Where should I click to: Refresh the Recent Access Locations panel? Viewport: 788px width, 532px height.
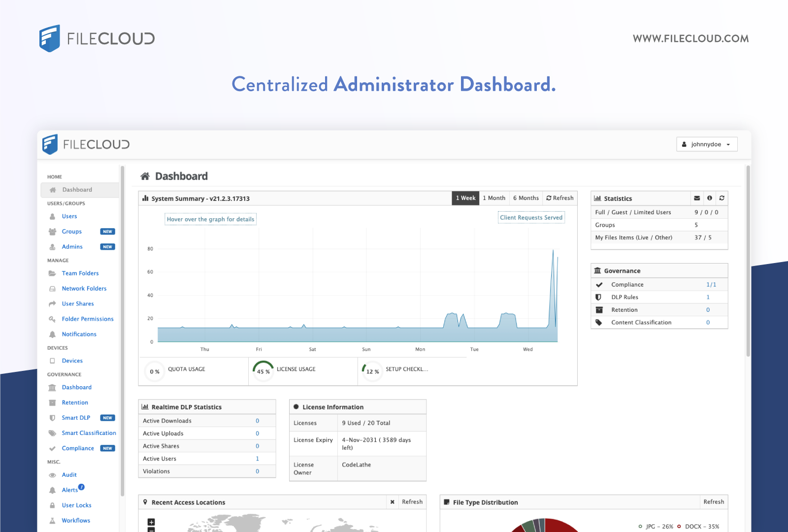pyautogui.click(x=412, y=502)
